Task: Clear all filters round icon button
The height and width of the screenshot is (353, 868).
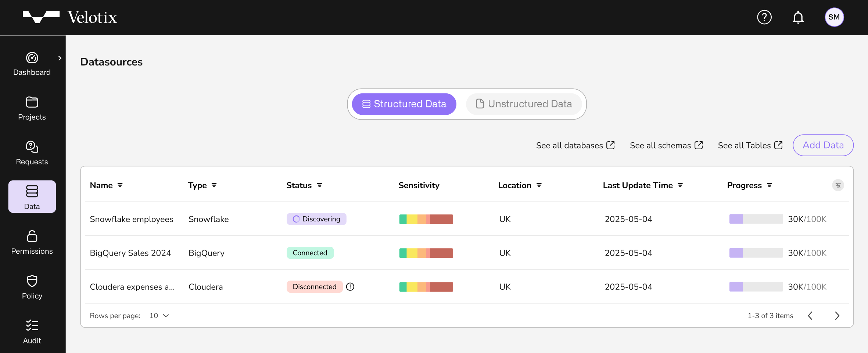Action: pos(838,185)
